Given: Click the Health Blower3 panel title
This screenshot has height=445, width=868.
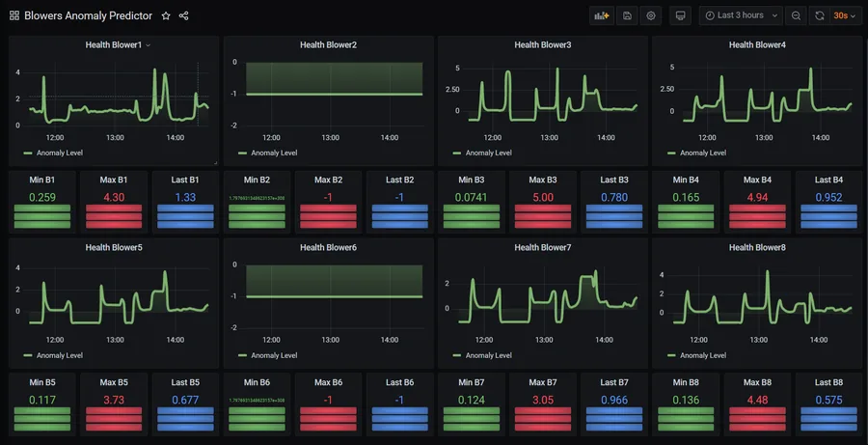Looking at the screenshot, I should click(542, 45).
